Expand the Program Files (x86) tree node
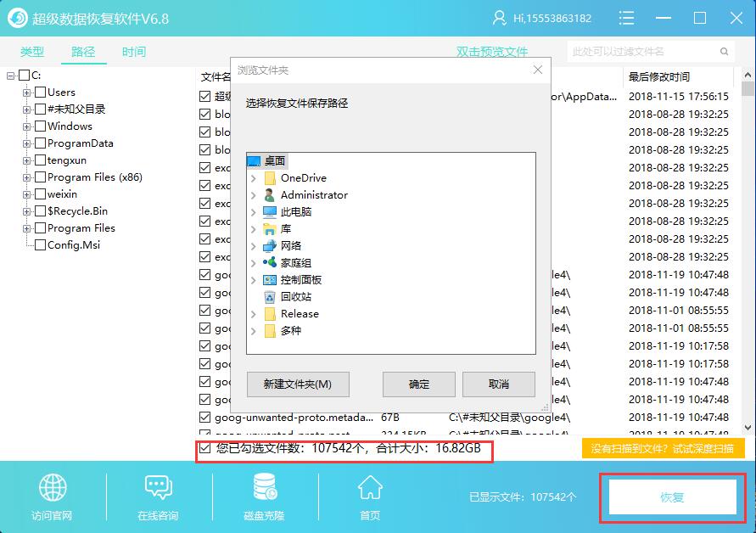Screen dimensions: 756x533 click(x=26, y=177)
